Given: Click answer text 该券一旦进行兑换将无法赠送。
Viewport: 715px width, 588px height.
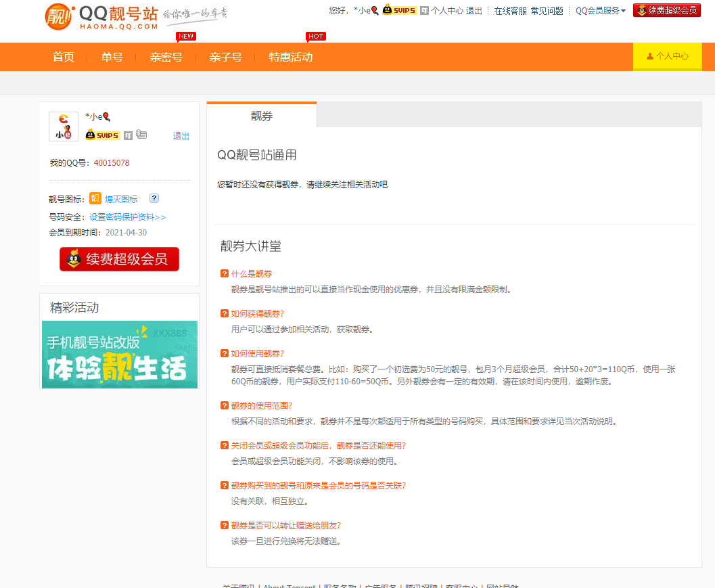Looking at the screenshot, I should tap(287, 541).
